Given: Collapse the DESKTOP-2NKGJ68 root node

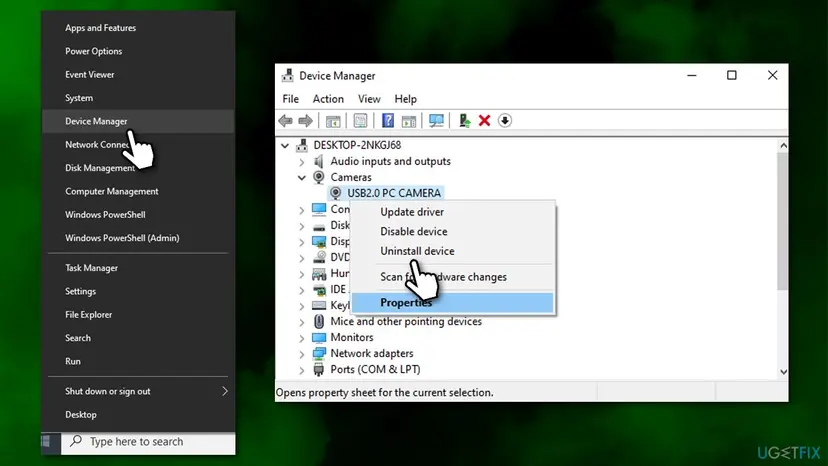Looking at the screenshot, I should pos(285,145).
